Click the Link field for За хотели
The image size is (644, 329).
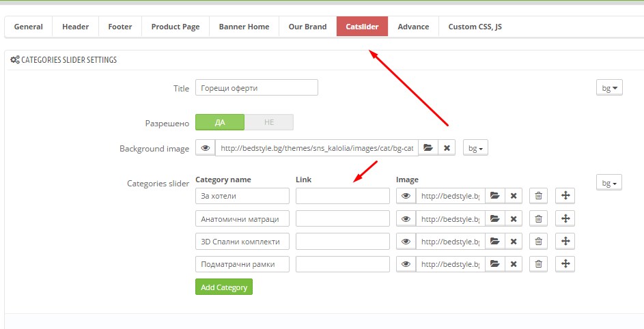click(343, 196)
